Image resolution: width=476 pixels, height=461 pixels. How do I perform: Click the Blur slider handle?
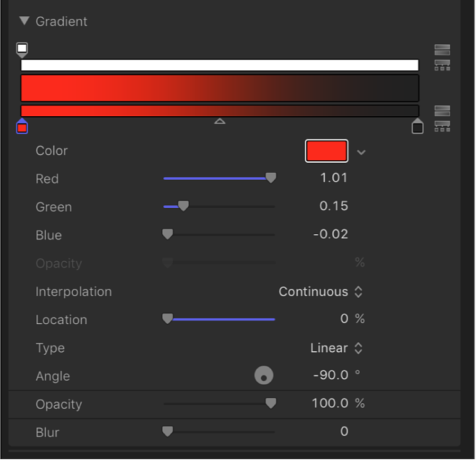(x=167, y=431)
